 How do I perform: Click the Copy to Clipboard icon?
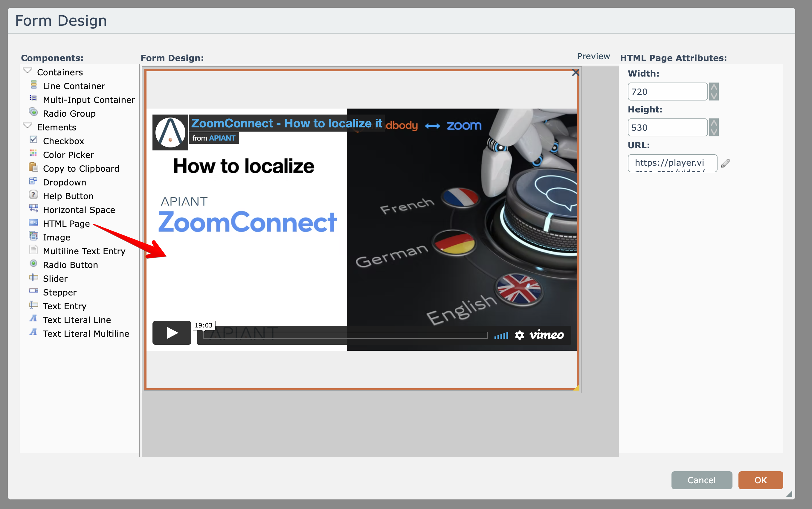point(33,167)
